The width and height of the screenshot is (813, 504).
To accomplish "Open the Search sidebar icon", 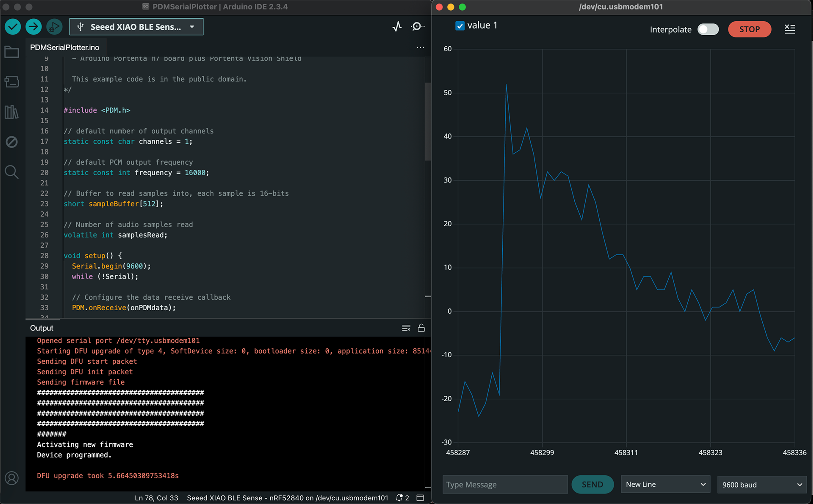I will [x=12, y=172].
